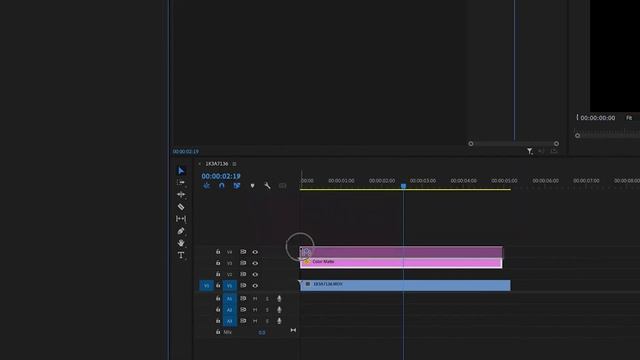Screen dimensions: 640x360
Task: Click ruler label 00:00:06:00
Action: pos(545,180)
